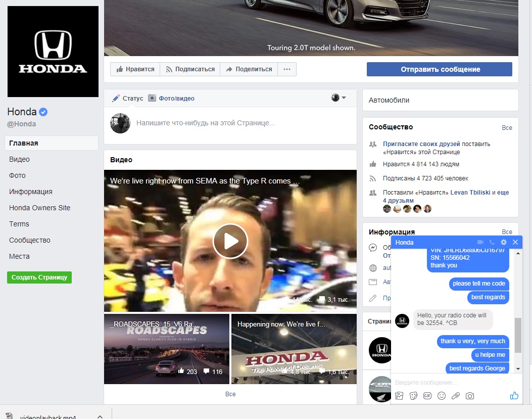The image size is (532, 419).
Task: Click the chat scrollbar up arrow
Action: click(x=518, y=253)
